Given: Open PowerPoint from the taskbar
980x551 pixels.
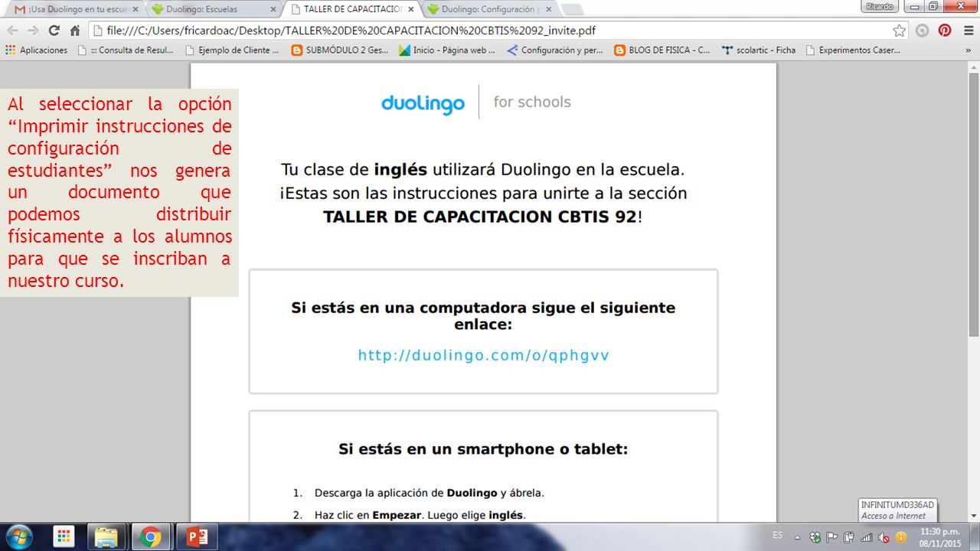Looking at the screenshot, I should pos(197,536).
